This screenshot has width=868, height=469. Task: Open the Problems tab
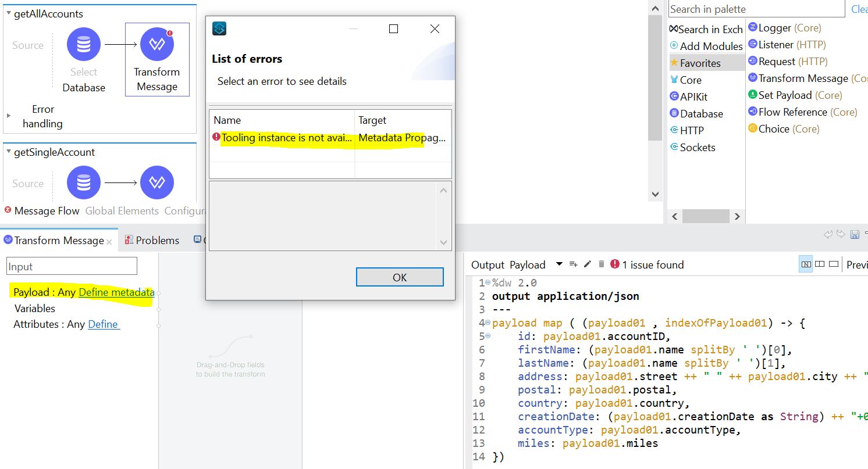click(x=156, y=239)
